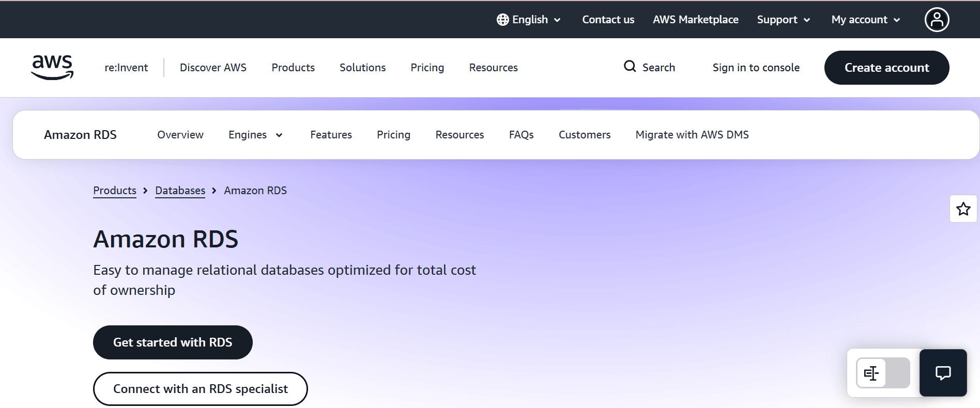The image size is (980, 408).
Task: Expand the English language dropdown
Action: coord(529,20)
